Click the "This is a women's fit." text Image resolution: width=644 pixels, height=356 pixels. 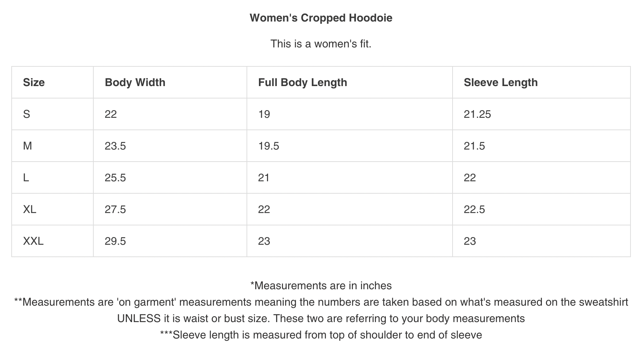(x=321, y=44)
